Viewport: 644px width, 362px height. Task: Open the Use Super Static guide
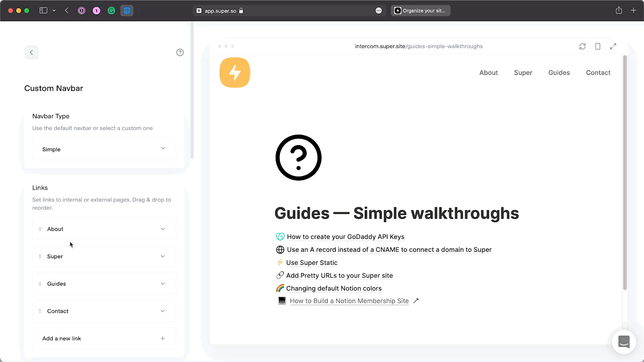[312, 263]
